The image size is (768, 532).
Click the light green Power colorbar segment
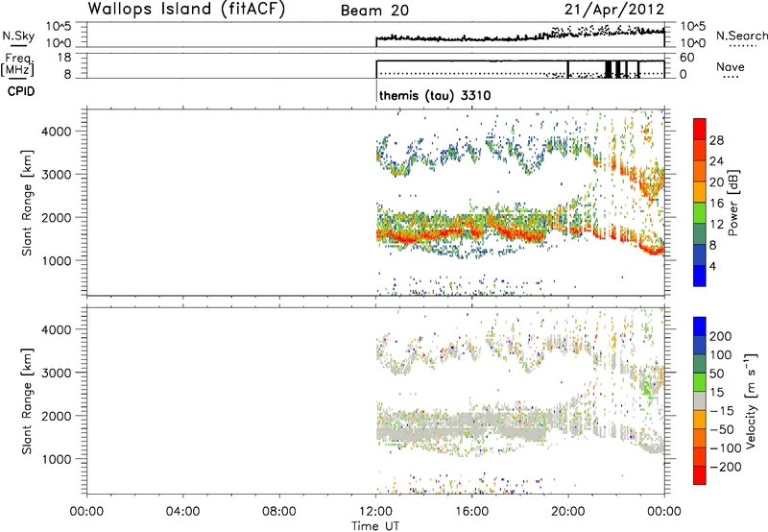700,212
